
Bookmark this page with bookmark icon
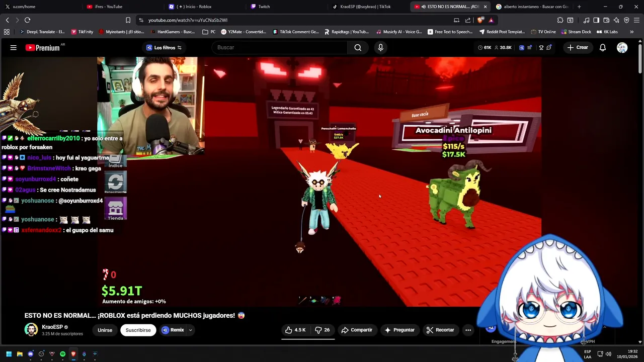tap(128, 20)
